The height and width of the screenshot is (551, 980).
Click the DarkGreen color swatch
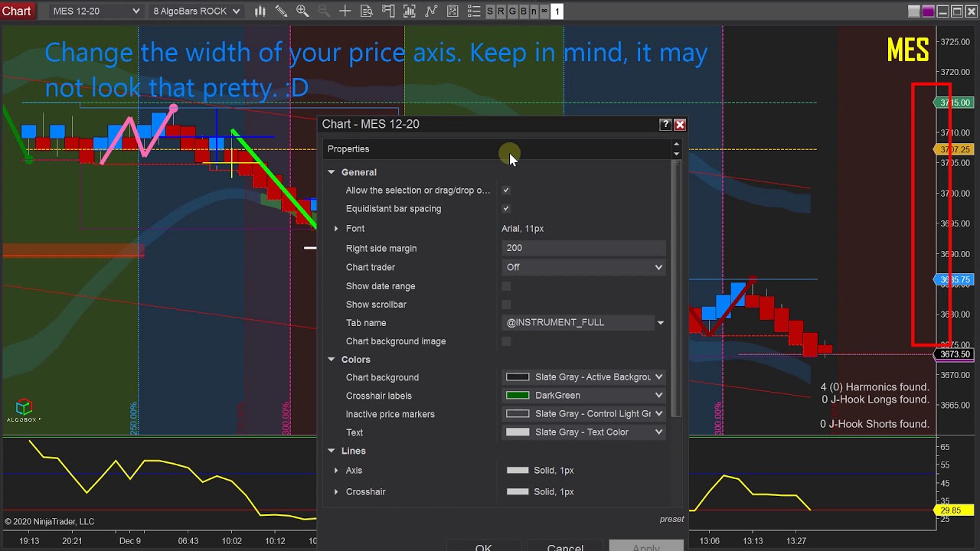pyautogui.click(x=518, y=396)
